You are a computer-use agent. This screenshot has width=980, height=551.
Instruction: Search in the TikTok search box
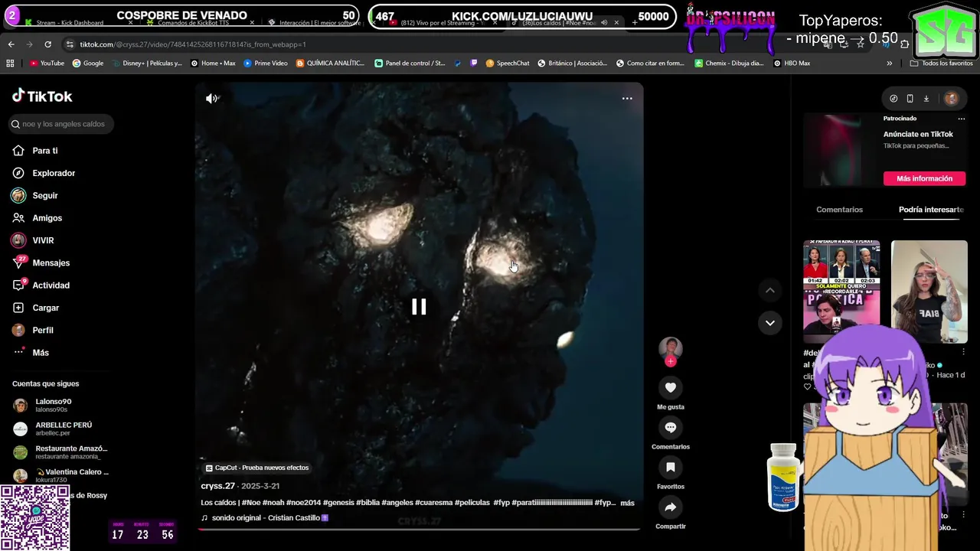tap(61, 124)
